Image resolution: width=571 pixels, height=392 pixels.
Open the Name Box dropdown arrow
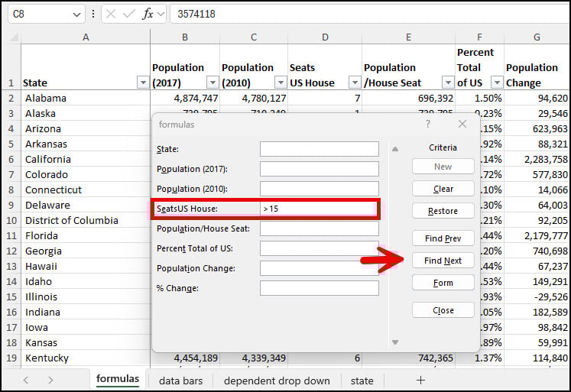coord(76,15)
